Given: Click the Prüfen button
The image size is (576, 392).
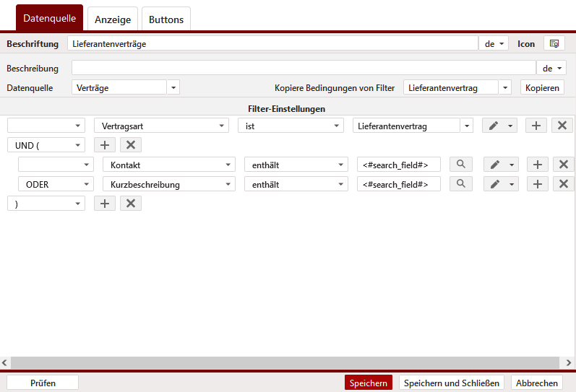Looking at the screenshot, I should 43,383.
